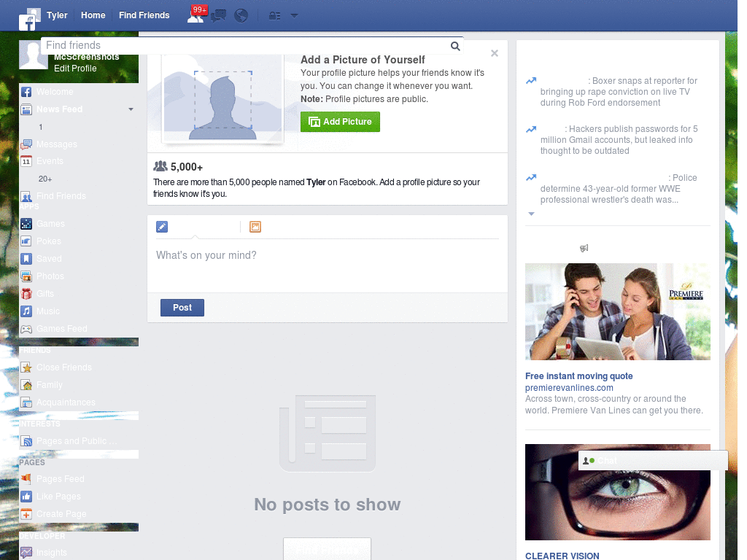Open Gifts icon in sidebar
The width and height of the screenshot is (747, 560).
coord(26,294)
